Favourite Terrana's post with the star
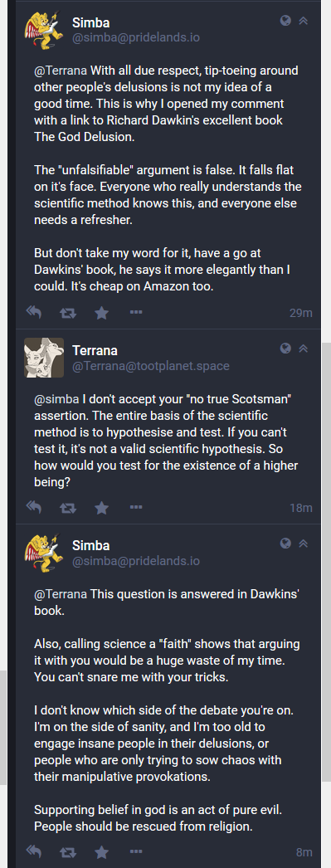Screen dimensions: 331x868 coord(101,507)
